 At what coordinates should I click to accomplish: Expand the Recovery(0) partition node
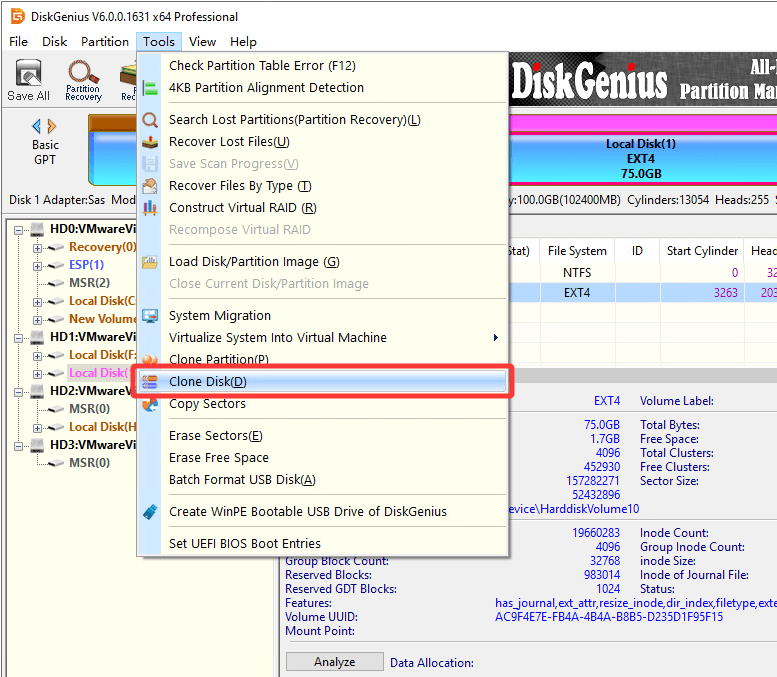click(38, 247)
